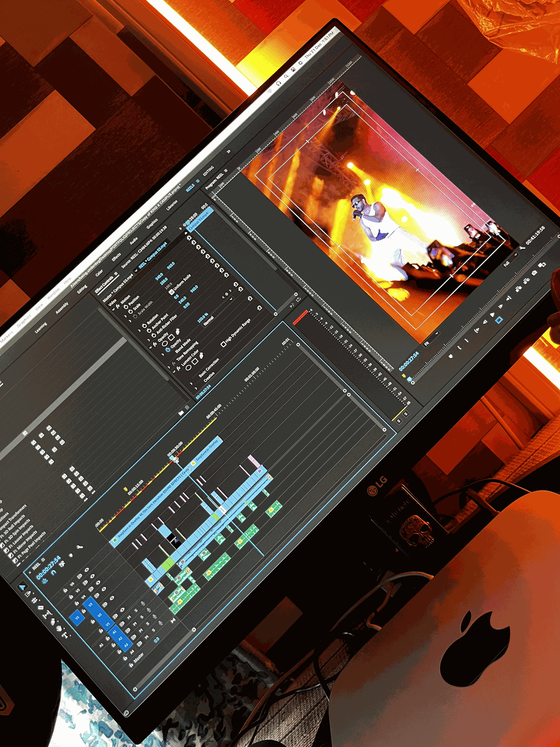Select the Selection tool arrow
The width and height of the screenshot is (560, 747).
[23, 587]
